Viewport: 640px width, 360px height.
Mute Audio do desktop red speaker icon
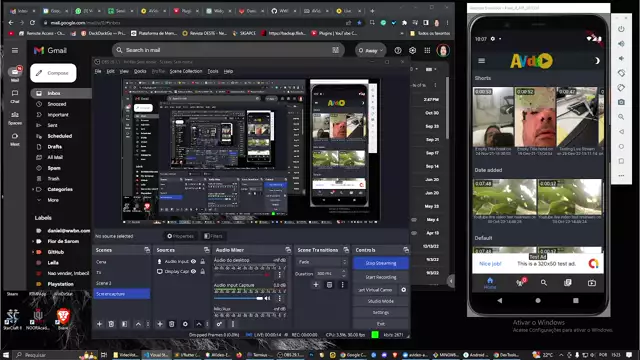pos(267,275)
